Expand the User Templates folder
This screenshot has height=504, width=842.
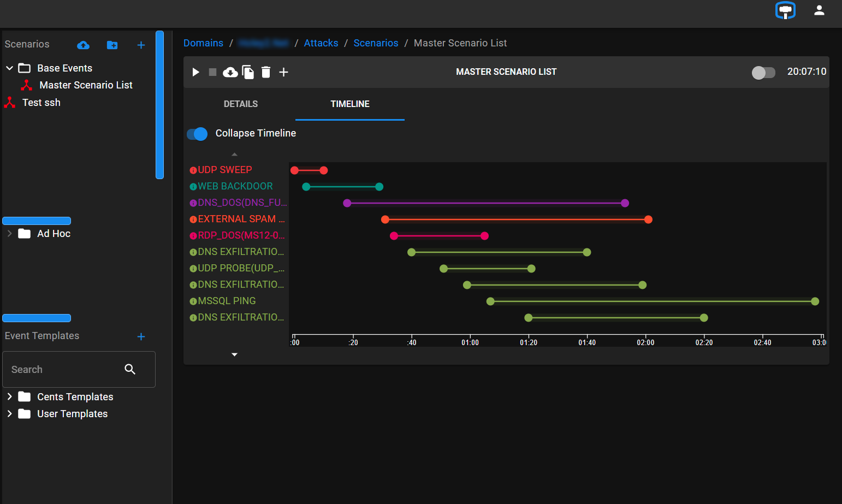click(x=9, y=413)
